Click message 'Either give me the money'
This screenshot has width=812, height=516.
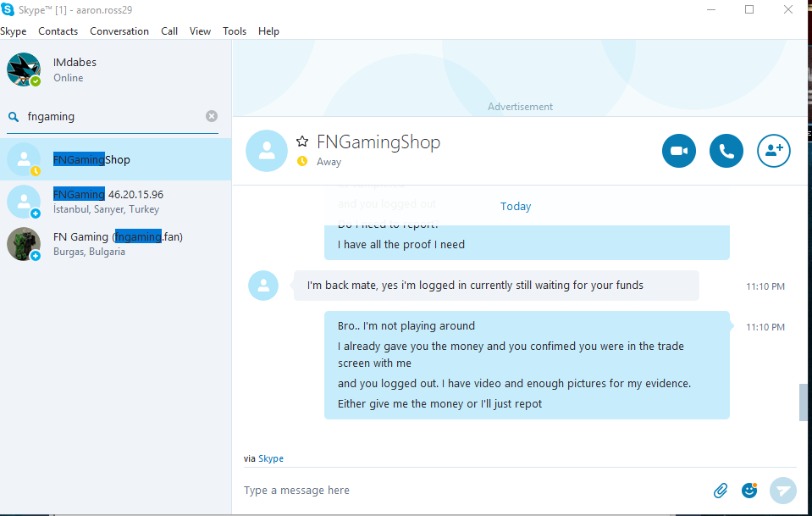pyautogui.click(x=439, y=403)
